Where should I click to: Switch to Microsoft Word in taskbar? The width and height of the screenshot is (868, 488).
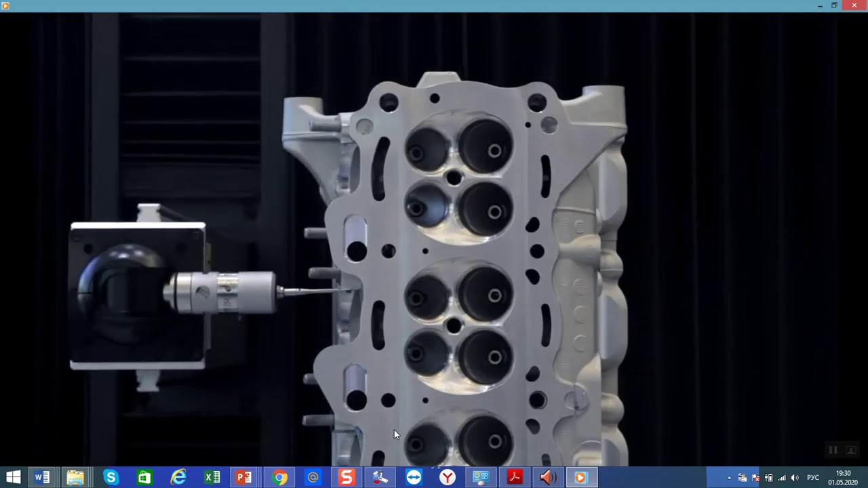pos(42,478)
